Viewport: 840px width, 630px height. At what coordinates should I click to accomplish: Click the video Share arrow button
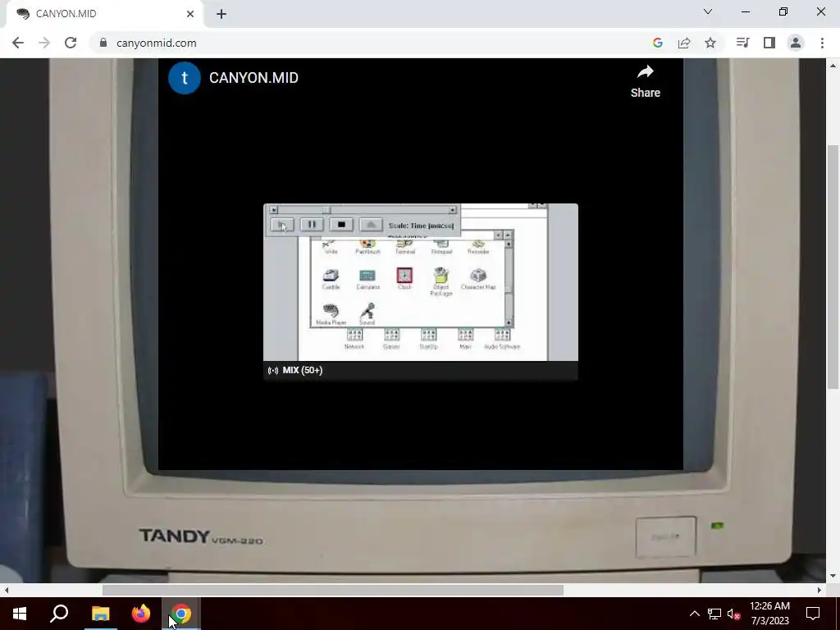[646, 81]
